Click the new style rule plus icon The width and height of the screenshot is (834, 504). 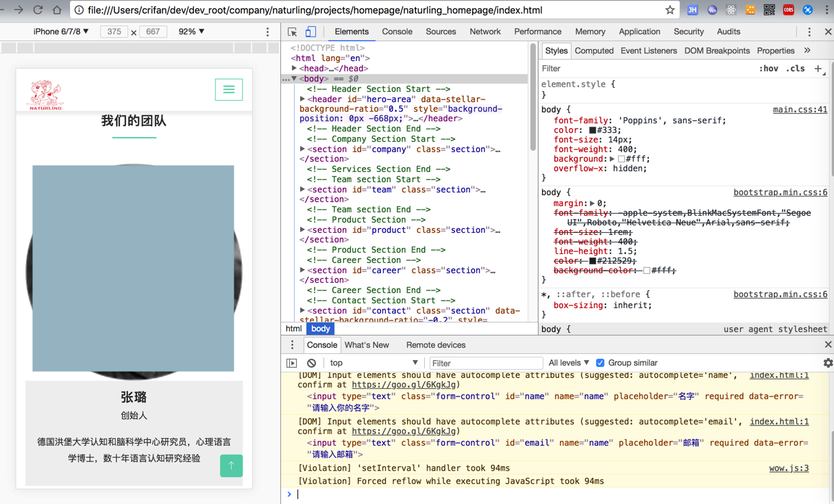point(818,68)
